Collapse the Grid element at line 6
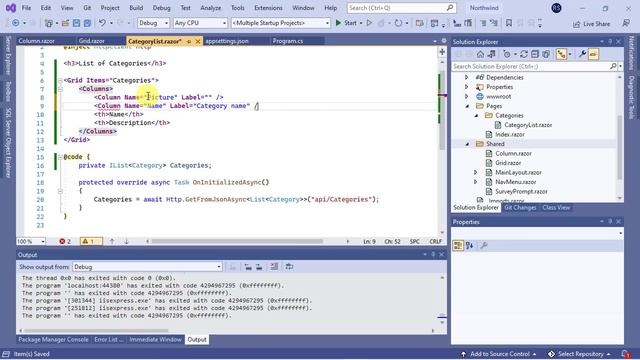This screenshot has height=360, width=640. [60, 80]
